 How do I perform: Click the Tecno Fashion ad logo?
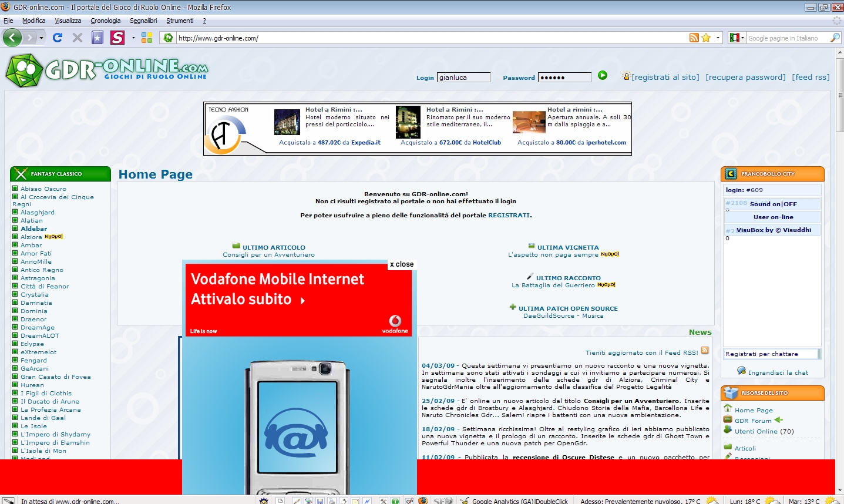coord(229,130)
